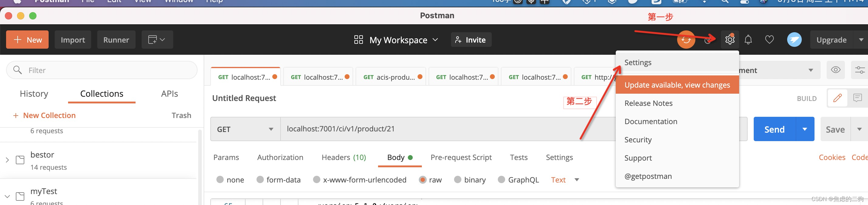The width and height of the screenshot is (868, 205).
Task: Open Documentation menu entry
Action: pyautogui.click(x=677, y=121)
